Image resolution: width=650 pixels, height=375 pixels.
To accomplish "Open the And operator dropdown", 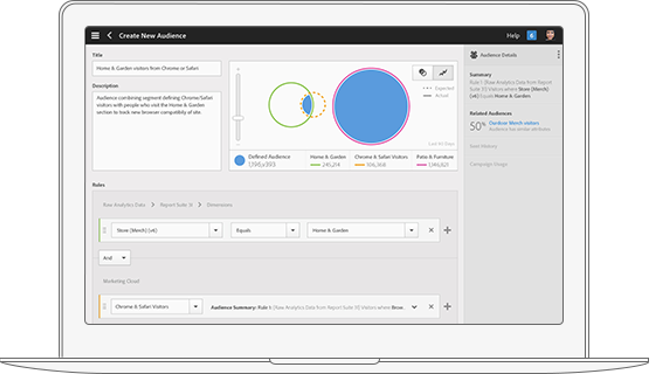I will (114, 258).
